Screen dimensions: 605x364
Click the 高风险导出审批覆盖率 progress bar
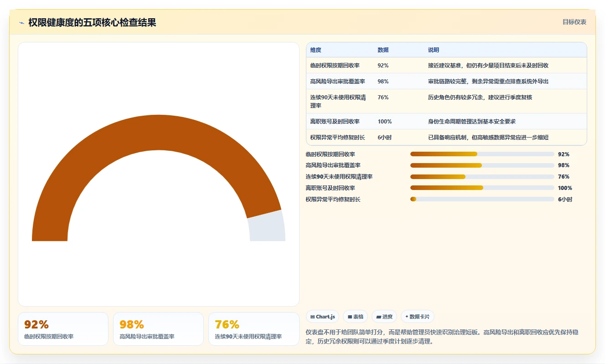482,165
